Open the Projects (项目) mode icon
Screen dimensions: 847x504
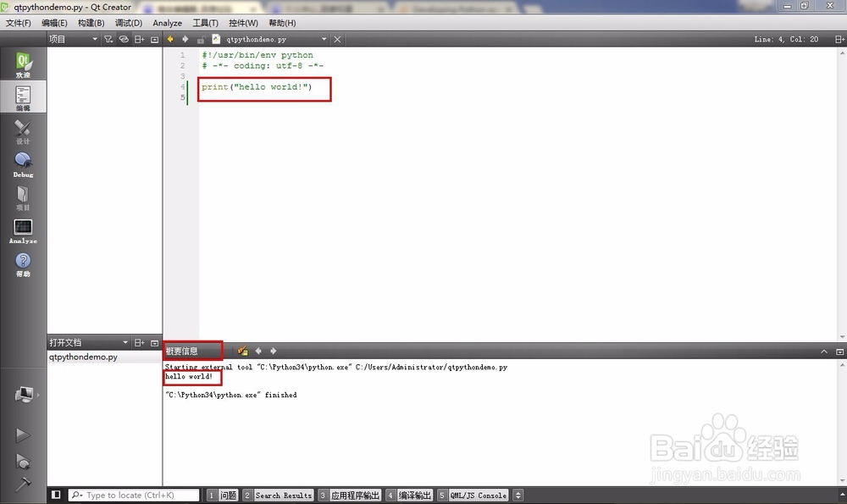pyautogui.click(x=23, y=198)
